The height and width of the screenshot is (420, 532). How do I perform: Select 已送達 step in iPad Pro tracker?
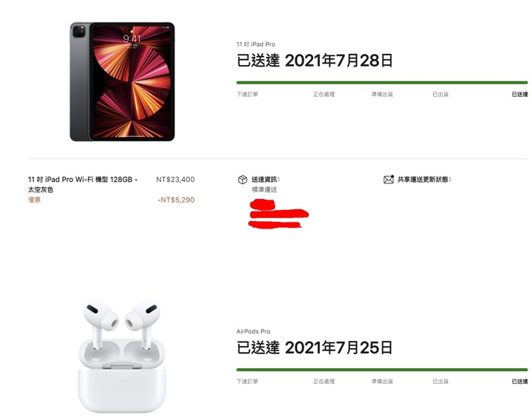[x=519, y=94]
